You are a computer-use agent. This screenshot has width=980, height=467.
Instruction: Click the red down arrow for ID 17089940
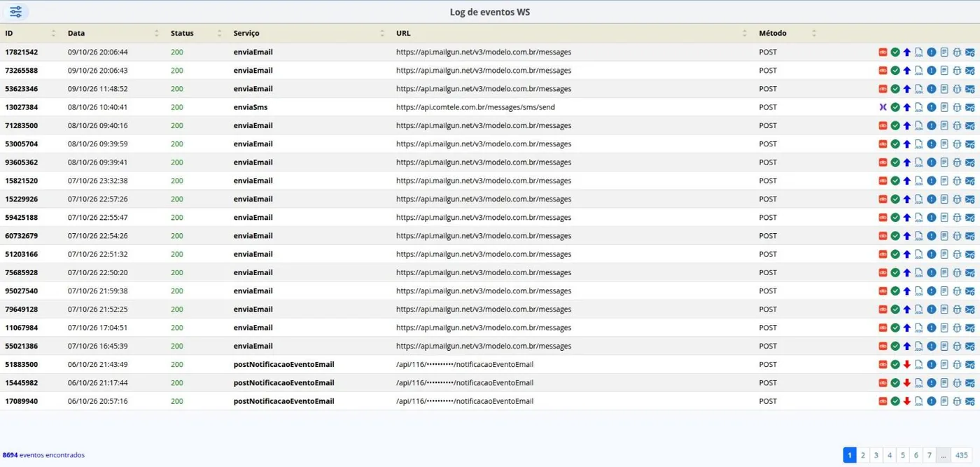pos(907,401)
